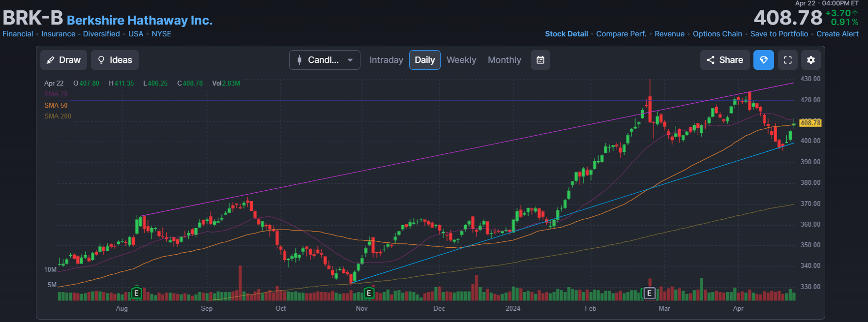Expand the Candlestick chart type dropdown
The image size is (868, 322).
[325, 60]
